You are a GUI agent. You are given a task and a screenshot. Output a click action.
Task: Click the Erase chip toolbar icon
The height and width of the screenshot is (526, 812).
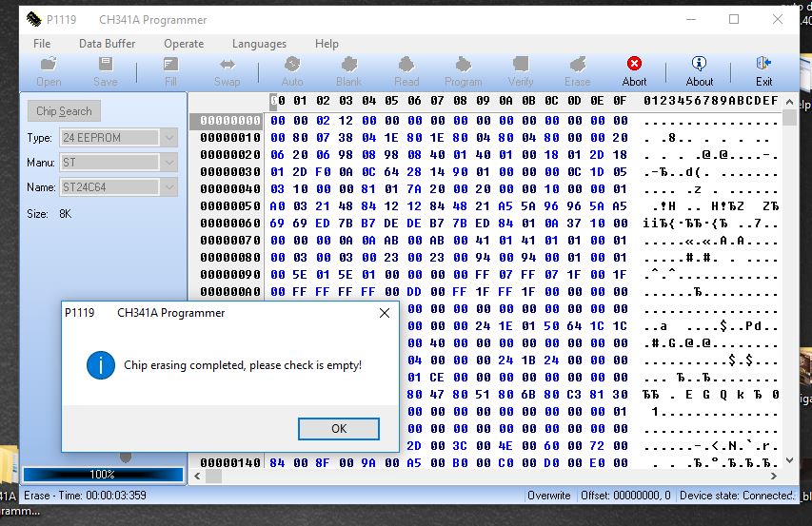pos(578,72)
